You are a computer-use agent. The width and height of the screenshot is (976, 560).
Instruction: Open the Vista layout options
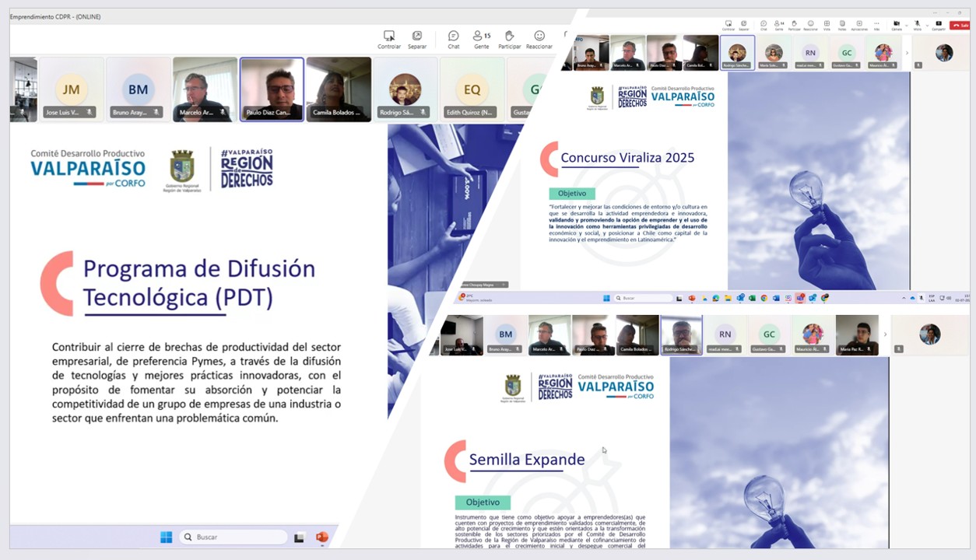[x=827, y=25]
